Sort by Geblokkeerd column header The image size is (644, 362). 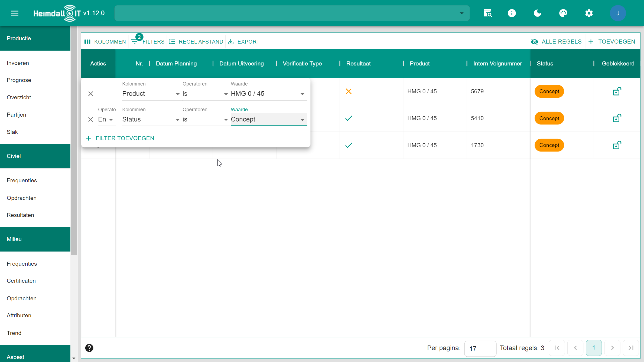point(618,64)
